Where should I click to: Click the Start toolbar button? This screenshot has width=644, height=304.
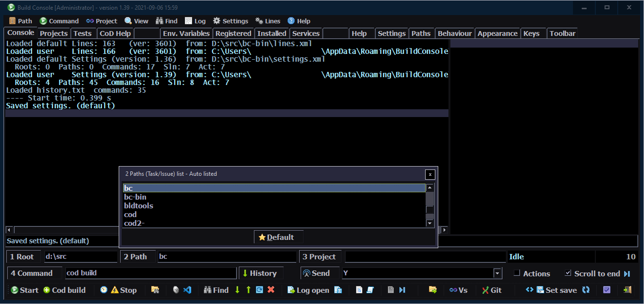25,290
